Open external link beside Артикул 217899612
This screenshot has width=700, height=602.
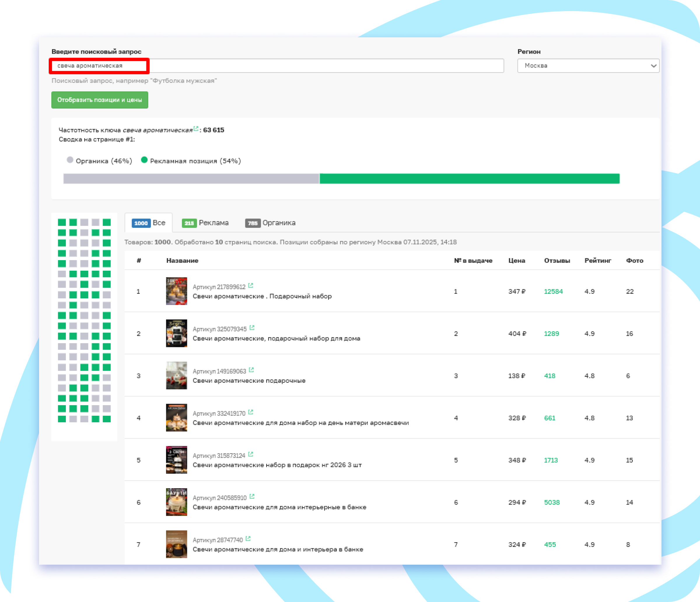click(251, 286)
